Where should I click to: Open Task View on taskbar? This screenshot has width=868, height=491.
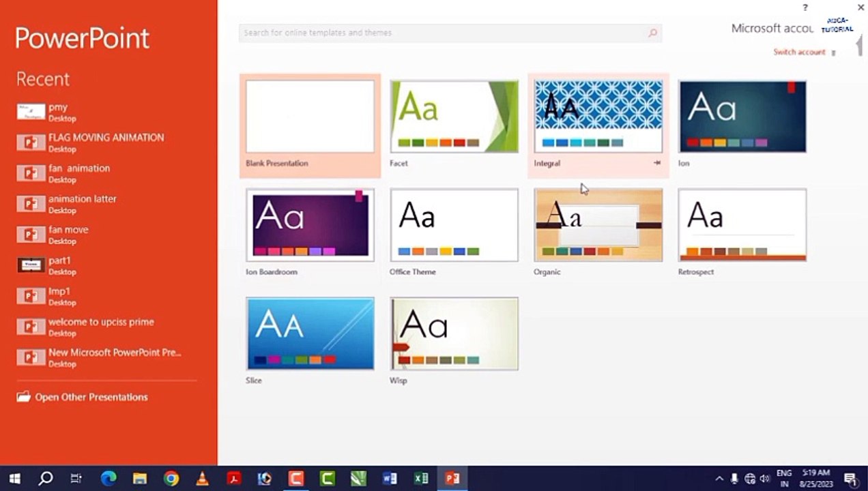coord(76,478)
